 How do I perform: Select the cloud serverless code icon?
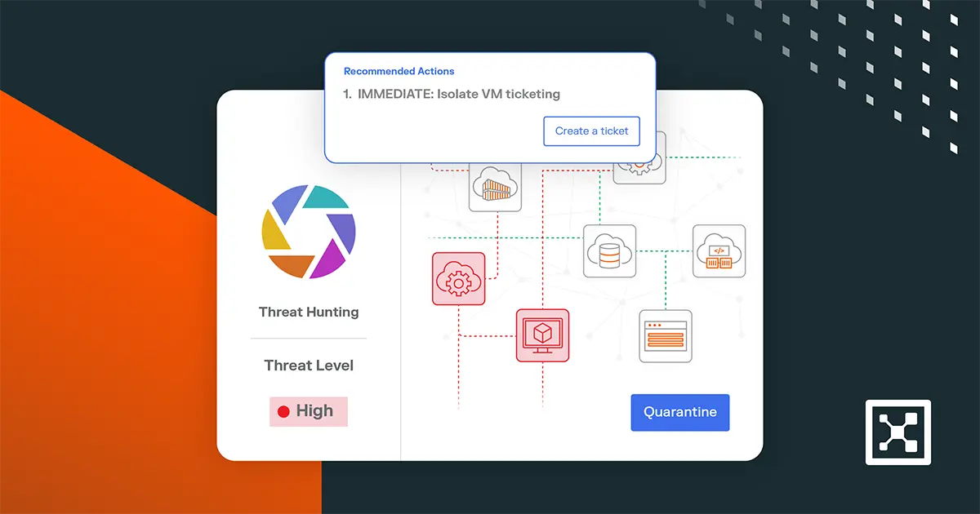pyautogui.click(x=719, y=251)
